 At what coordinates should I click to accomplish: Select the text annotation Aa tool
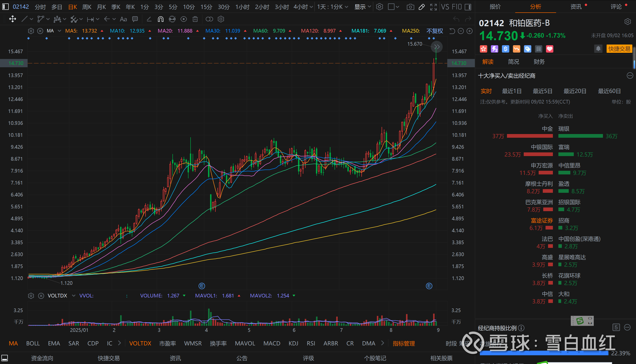coord(123,19)
